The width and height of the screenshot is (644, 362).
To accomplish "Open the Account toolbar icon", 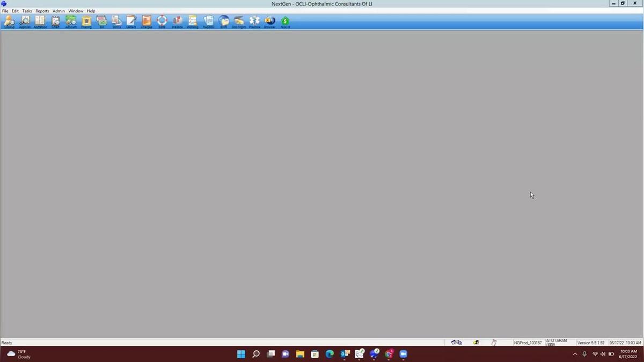I will pyautogui.click(x=71, y=21).
